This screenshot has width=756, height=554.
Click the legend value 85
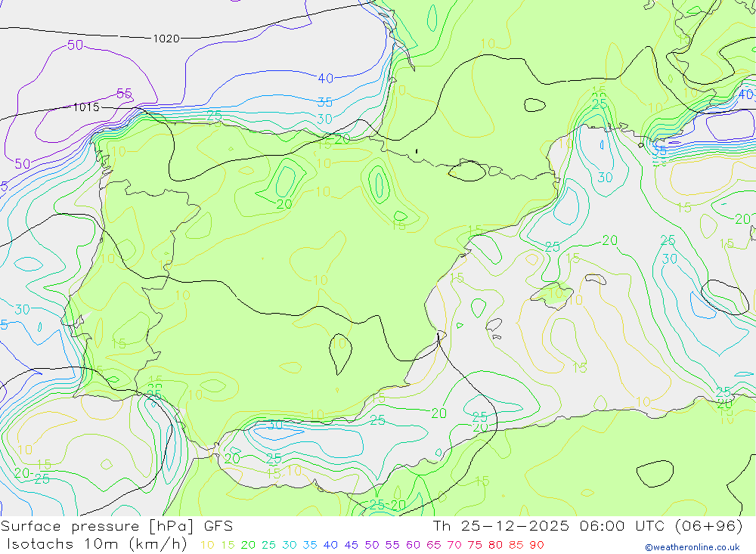pos(516,545)
